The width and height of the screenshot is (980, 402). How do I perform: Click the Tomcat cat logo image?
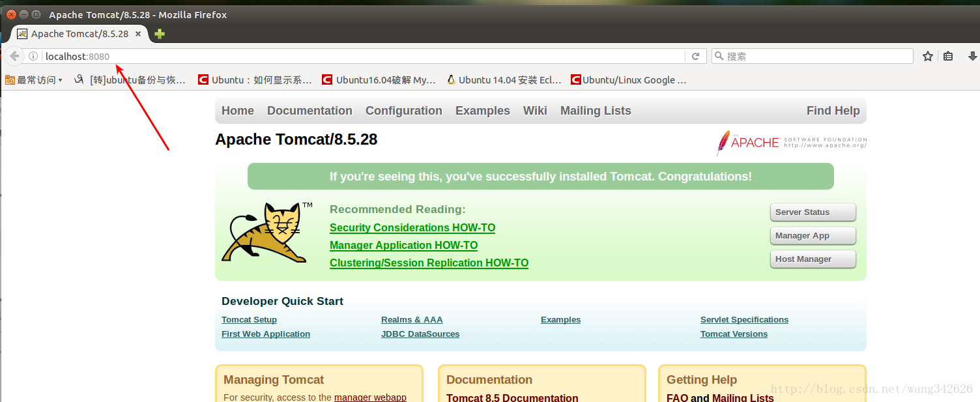click(267, 233)
